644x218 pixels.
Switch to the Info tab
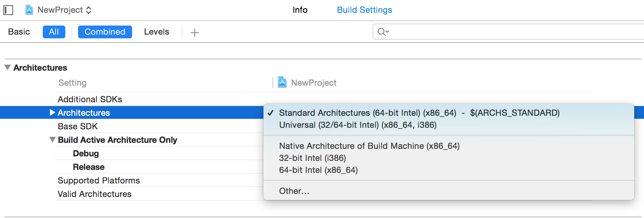click(300, 10)
